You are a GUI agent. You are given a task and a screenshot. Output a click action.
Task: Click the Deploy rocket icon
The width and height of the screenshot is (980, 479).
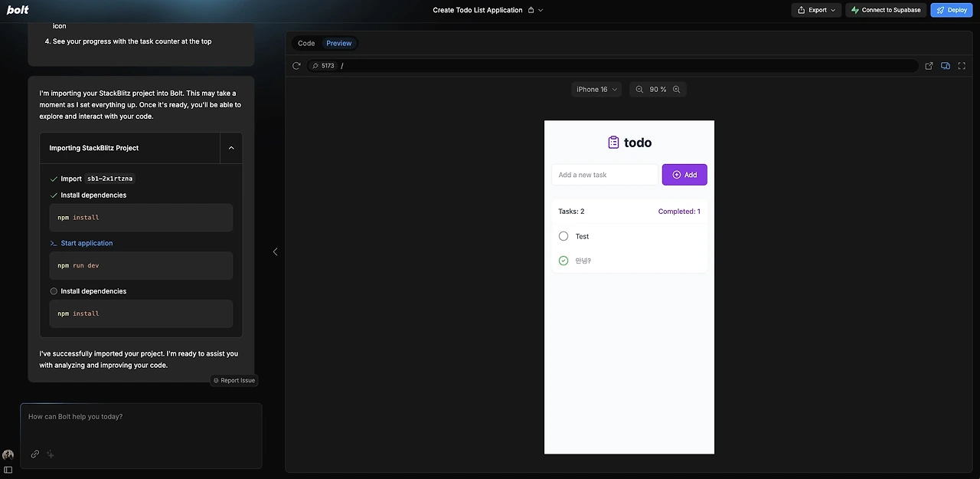click(940, 10)
